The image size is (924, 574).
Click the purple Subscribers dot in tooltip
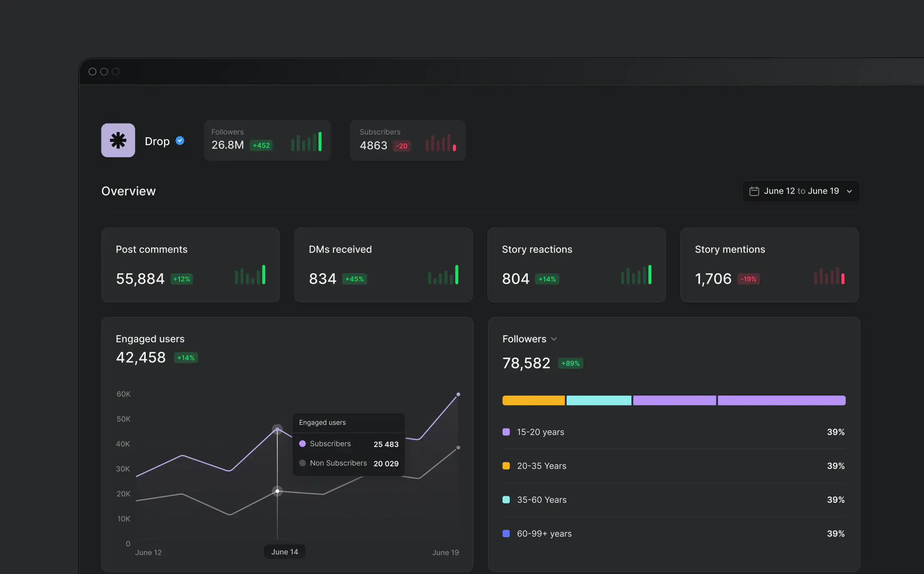click(303, 444)
